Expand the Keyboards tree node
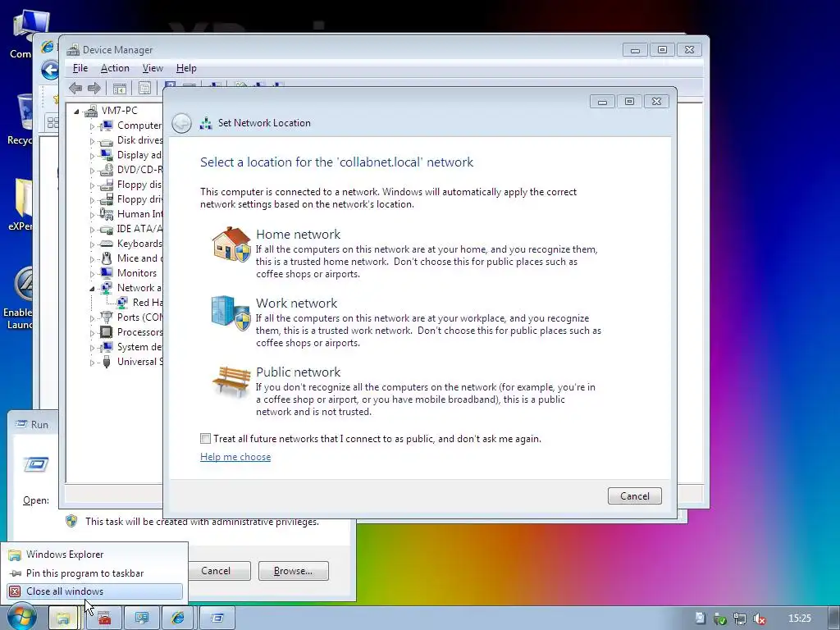840x630 pixels. (x=92, y=244)
